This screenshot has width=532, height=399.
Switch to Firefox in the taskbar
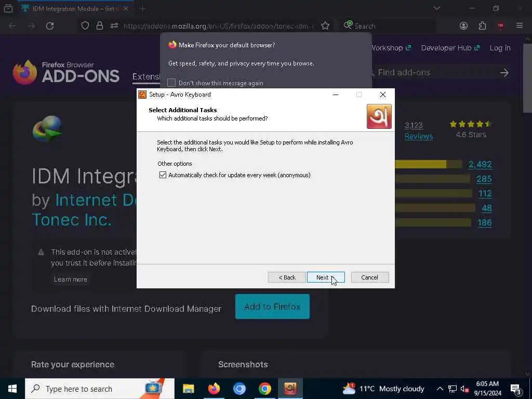tap(214, 389)
